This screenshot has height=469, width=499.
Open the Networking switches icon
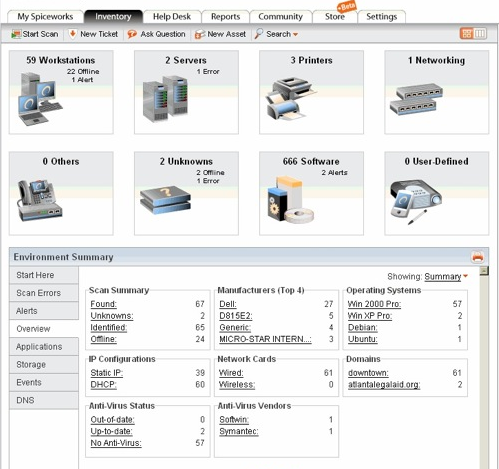click(x=416, y=99)
